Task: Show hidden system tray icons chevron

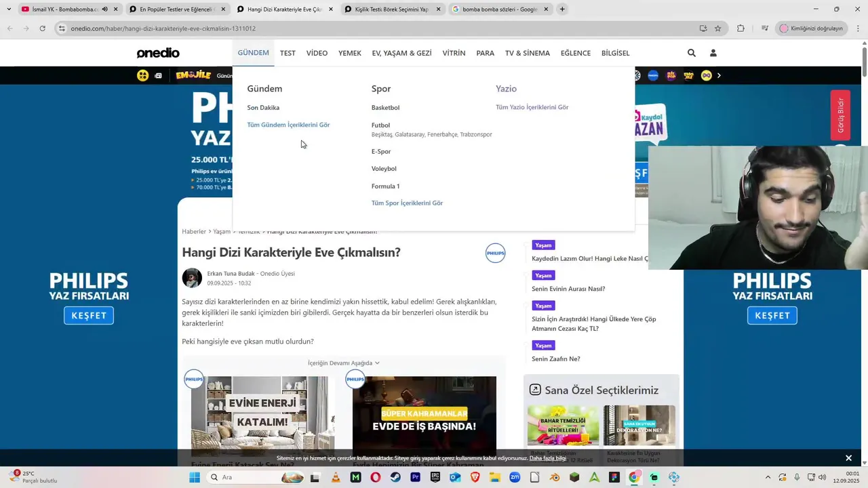Action: (768, 477)
